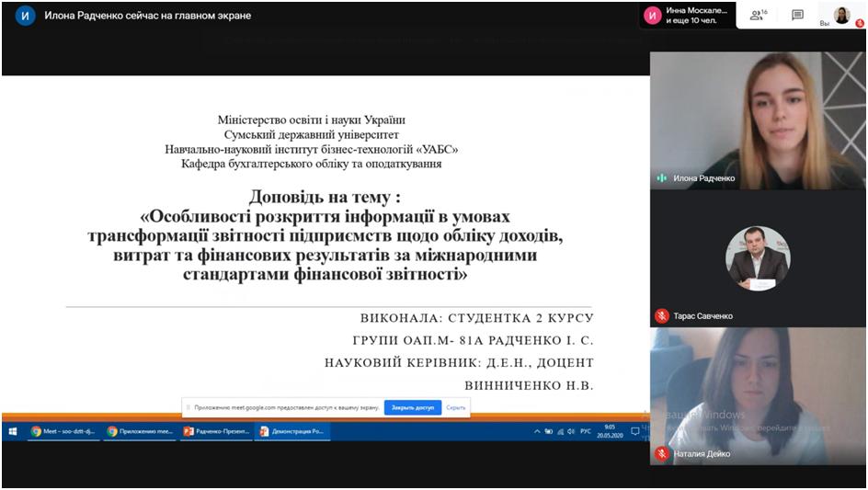Click 'ВИКОНАЛА: СТУДЕНТКА 2 КУРСУ' line
The width and height of the screenshot is (868, 490).
click(x=476, y=318)
